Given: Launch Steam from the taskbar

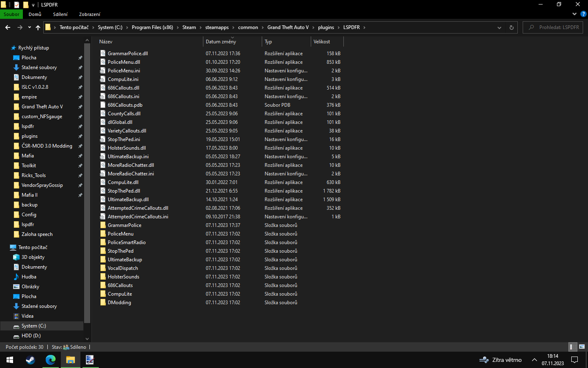Looking at the screenshot, I should coord(30,360).
